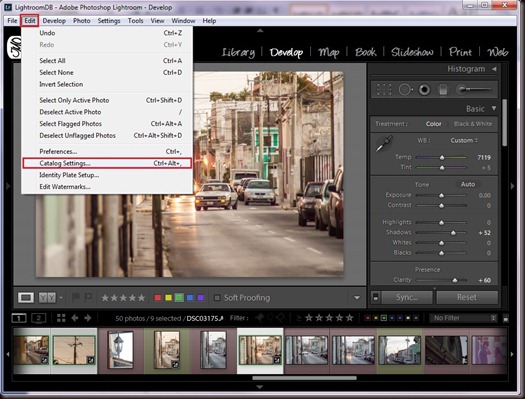Open Preferences from Edit menu
Screen dimensions: 525x399
(107, 152)
